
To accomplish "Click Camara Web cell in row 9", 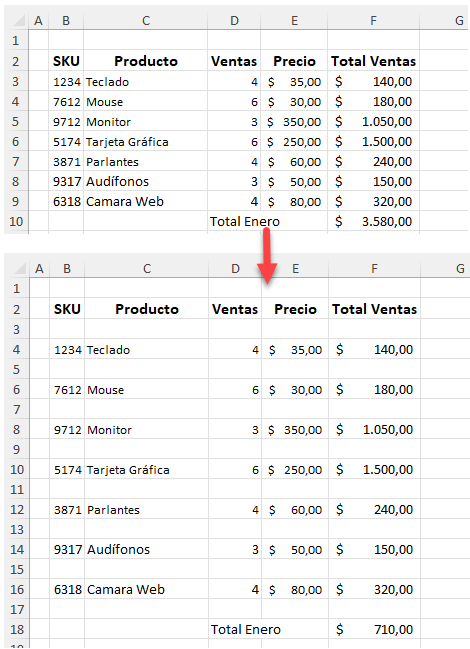I will [x=145, y=202].
